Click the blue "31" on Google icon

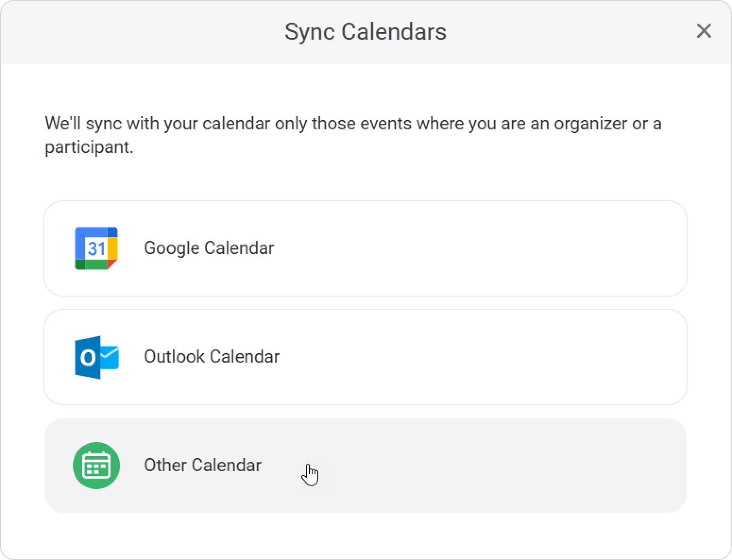click(x=96, y=248)
